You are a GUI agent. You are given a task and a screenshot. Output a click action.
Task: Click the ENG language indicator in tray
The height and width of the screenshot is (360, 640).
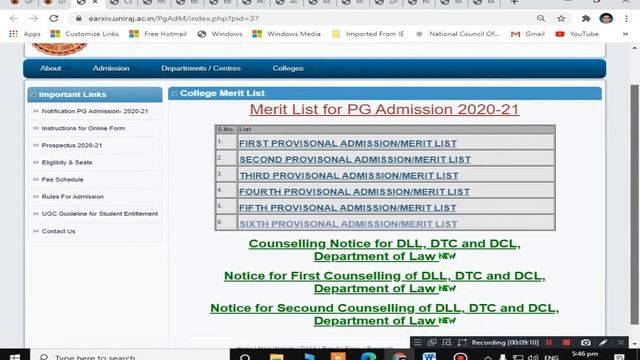tap(551, 357)
